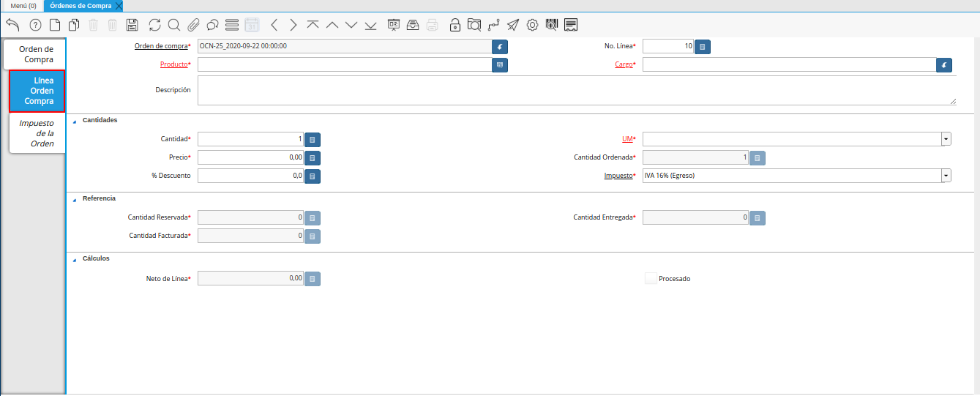Click the Producto field label link

pyautogui.click(x=174, y=64)
